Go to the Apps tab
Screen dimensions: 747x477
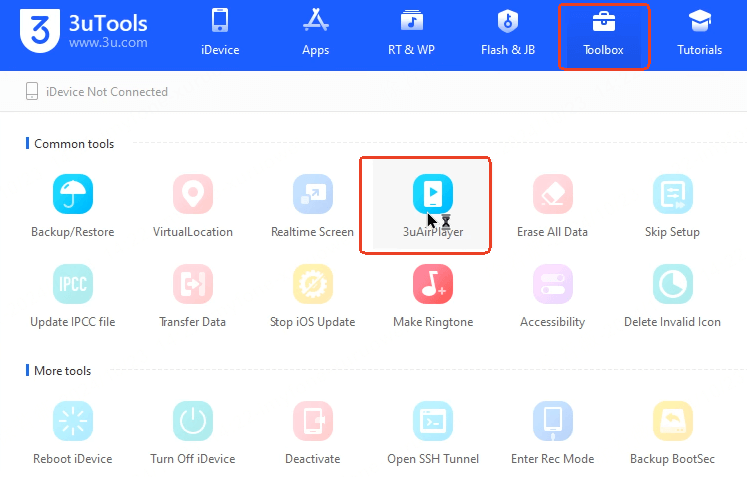pyautogui.click(x=316, y=32)
